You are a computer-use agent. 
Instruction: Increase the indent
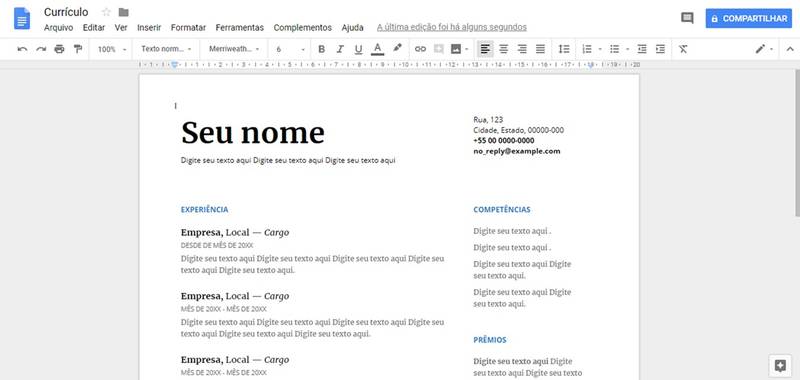(x=660, y=49)
